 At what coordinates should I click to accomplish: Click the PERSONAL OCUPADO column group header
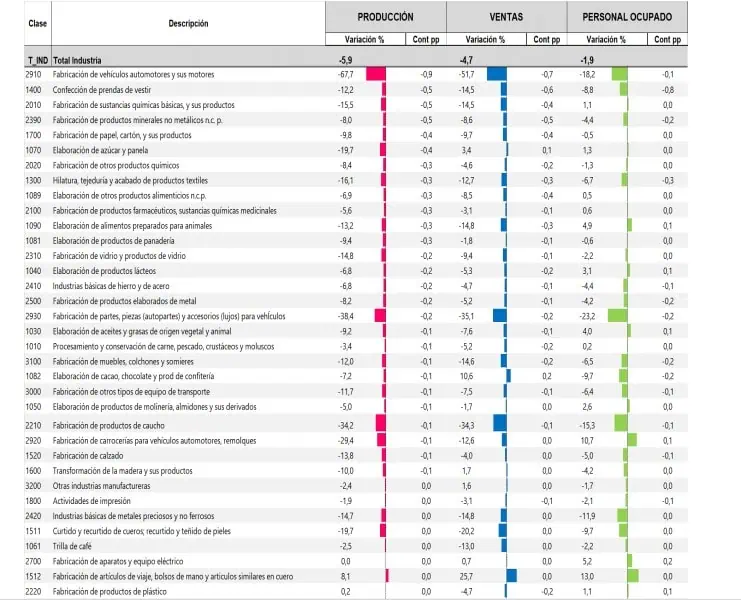click(627, 17)
